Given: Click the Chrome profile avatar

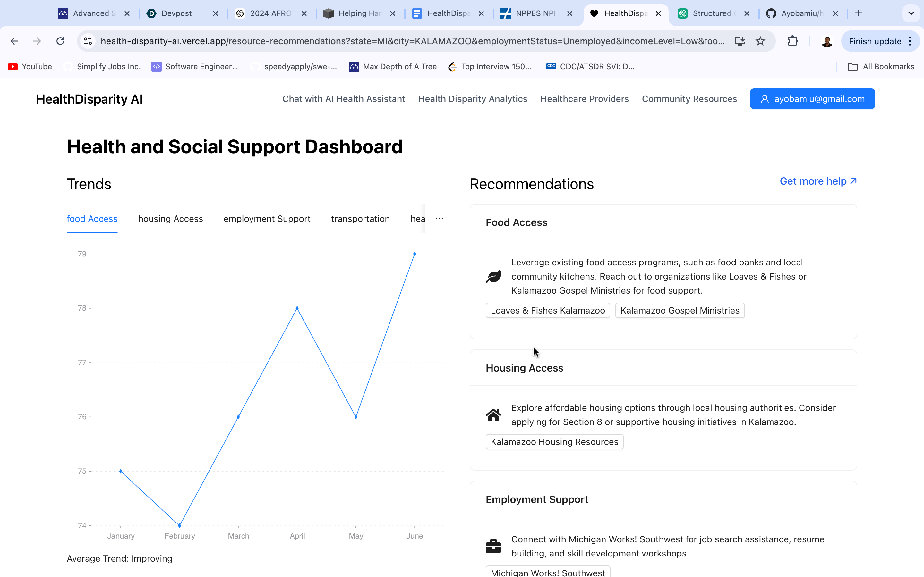Looking at the screenshot, I should click(827, 41).
